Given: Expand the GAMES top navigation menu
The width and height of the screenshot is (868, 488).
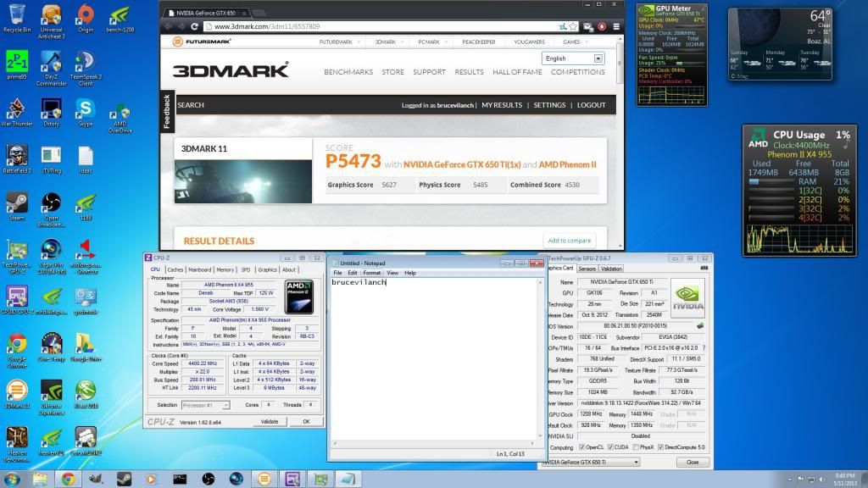Looking at the screenshot, I should point(575,42).
